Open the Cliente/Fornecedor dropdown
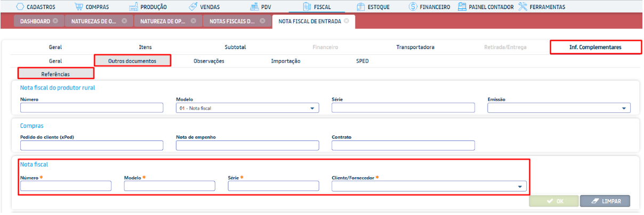Screen dimensions: 644x215 pos(520,187)
